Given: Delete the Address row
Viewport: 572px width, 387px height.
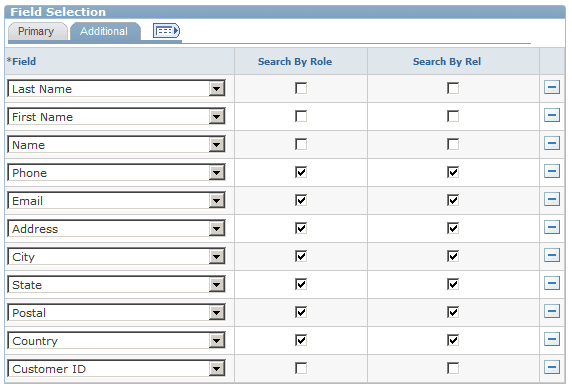Looking at the screenshot, I should [552, 227].
